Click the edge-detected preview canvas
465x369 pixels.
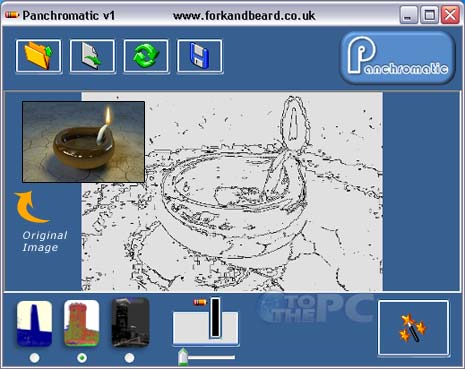click(x=232, y=191)
